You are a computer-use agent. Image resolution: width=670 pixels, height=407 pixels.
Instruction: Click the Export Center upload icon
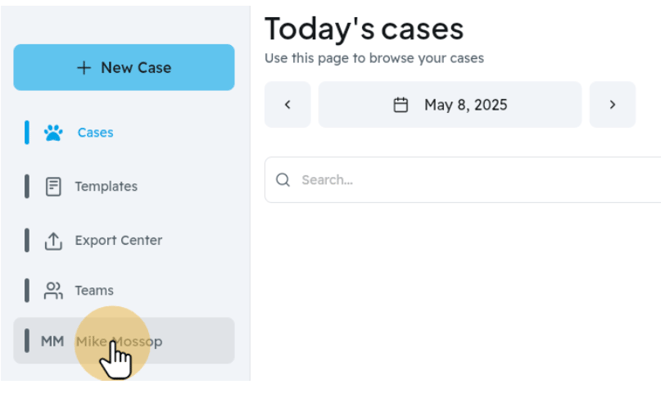[x=53, y=241]
